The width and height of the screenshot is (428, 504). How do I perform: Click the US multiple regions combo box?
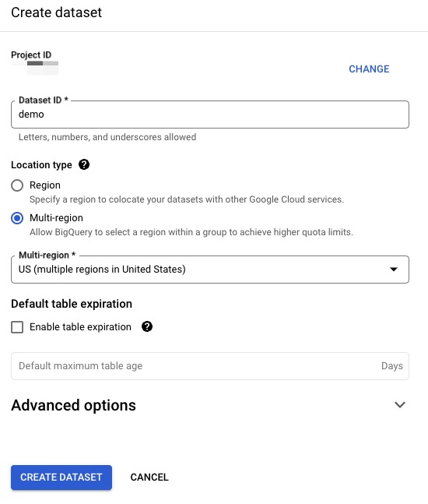[x=210, y=270]
